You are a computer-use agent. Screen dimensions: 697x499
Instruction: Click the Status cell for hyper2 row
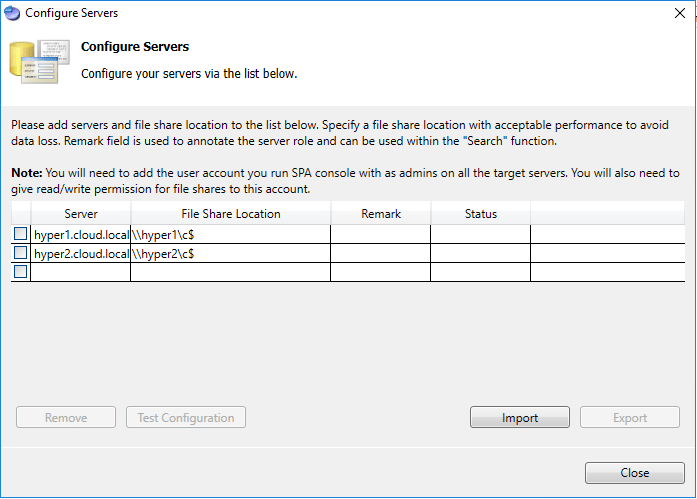[481, 253]
